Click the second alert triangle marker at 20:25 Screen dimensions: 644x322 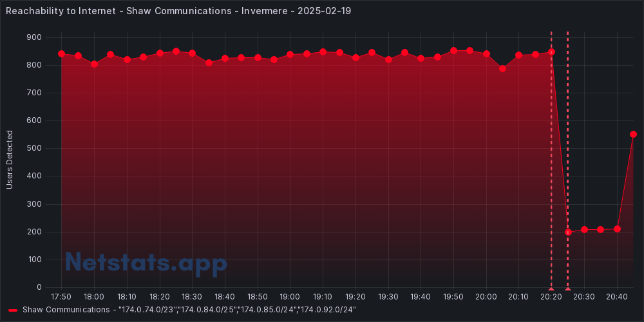(567, 290)
